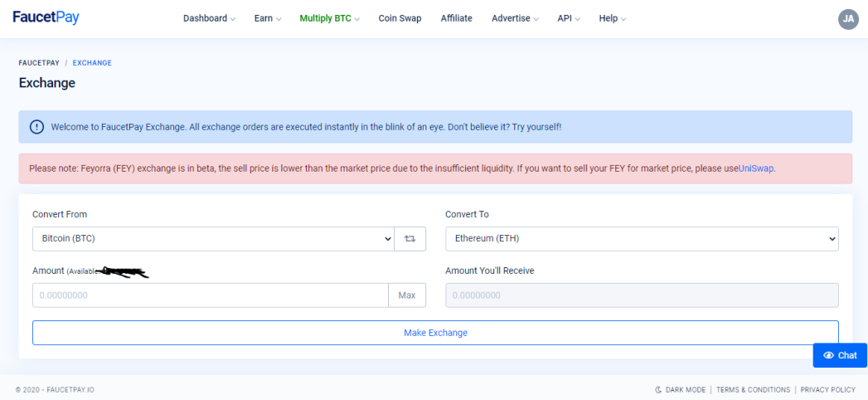The width and height of the screenshot is (868, 400).
Task: Toggle Dark Mode in the footer
Action: click(x=681, y=389)
